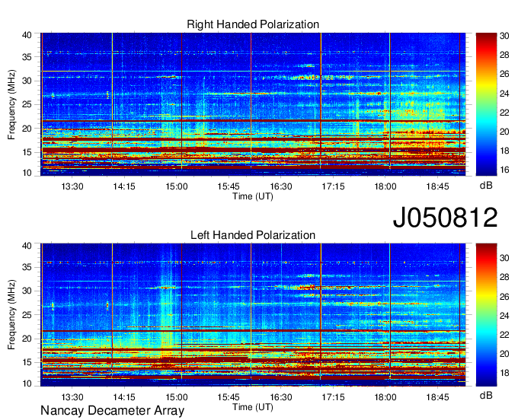
Task: Click the 15:00 tick under Left Handed plot
Action: (177, 397)
